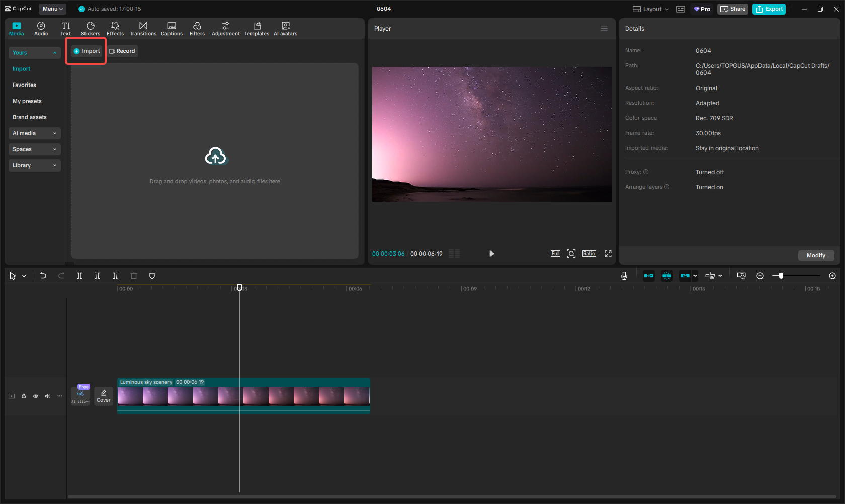The height and width of the screenshot is (504, 845).
Task: Toggle visibility of the video track with the eye icon
Action: 35,396
